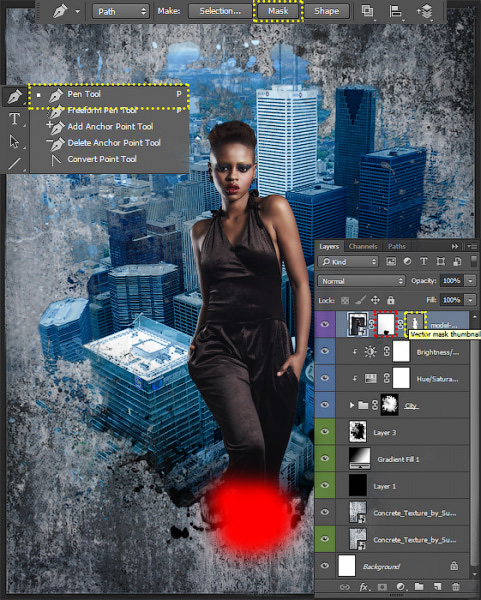Open the Normal blend mode dropdown
Viewport: 481px width, 600px height.
click(361, 281)
